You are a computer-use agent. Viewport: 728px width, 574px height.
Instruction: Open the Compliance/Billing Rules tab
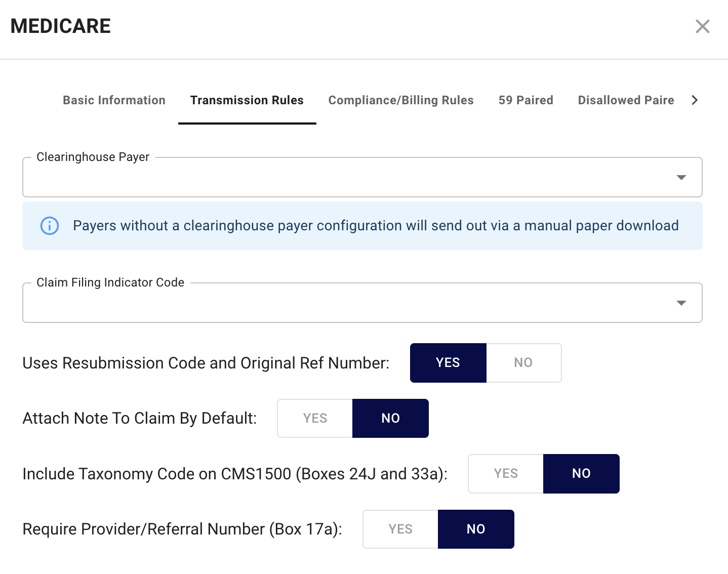tap(401, 100)
